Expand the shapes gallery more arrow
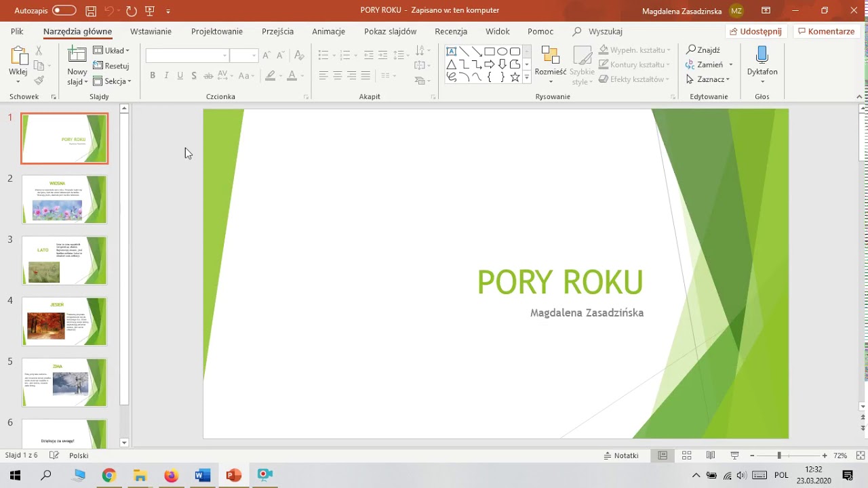 [x=527, y=78]
